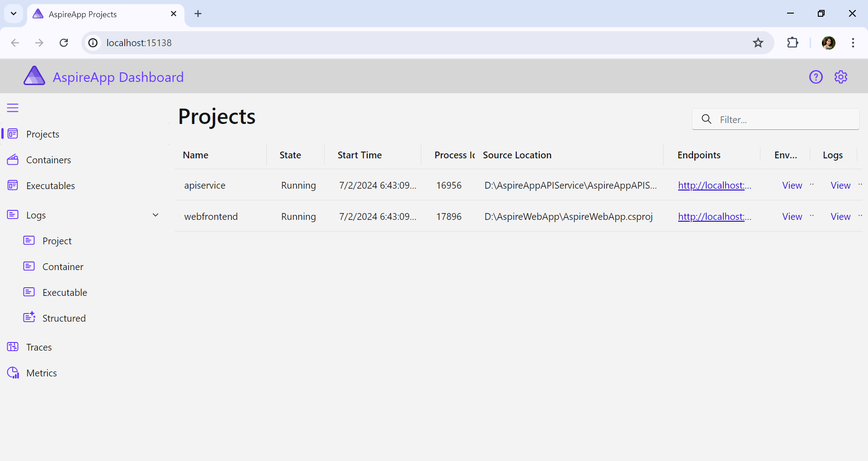
Task: Click the Containers sidebar icon
Action: [x=13, y=160]
